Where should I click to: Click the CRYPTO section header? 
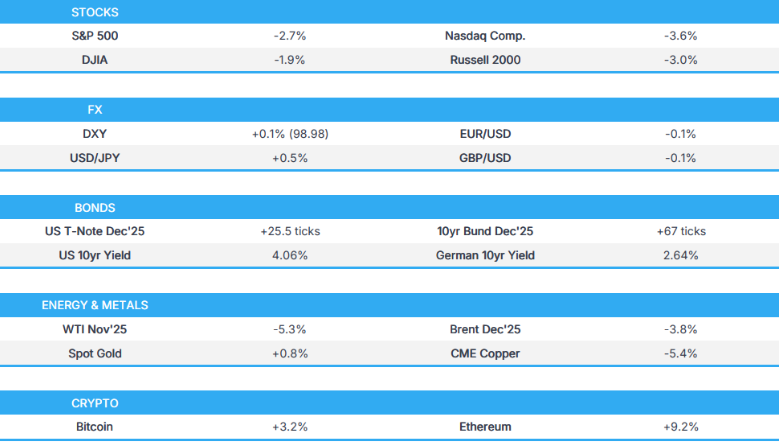pos(95,403)
